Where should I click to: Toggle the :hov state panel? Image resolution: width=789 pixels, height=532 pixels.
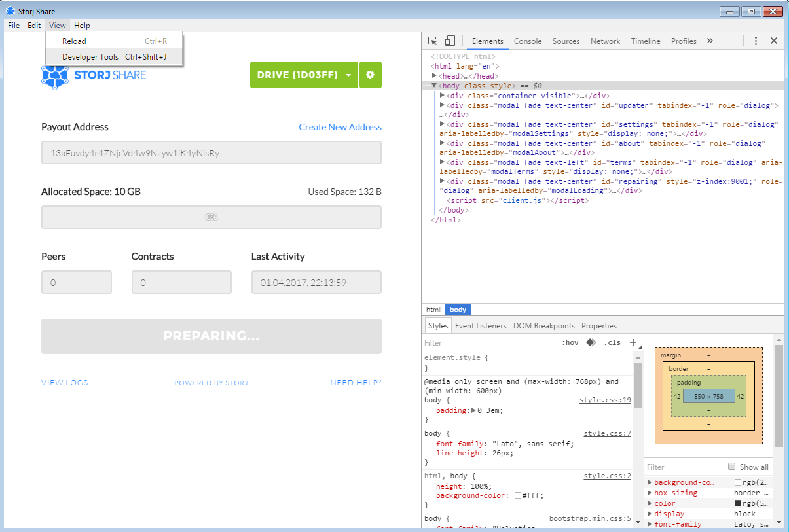[x=570, y=342]
